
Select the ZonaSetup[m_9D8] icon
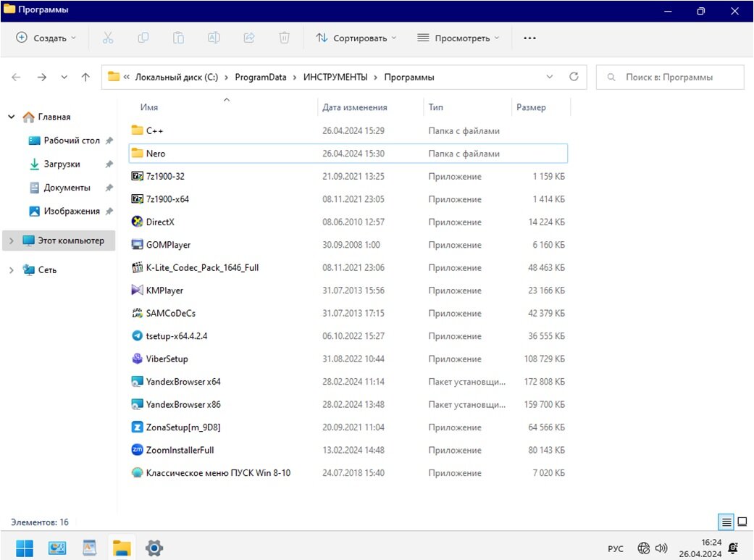pyautogui.click(x=137, y=427)
